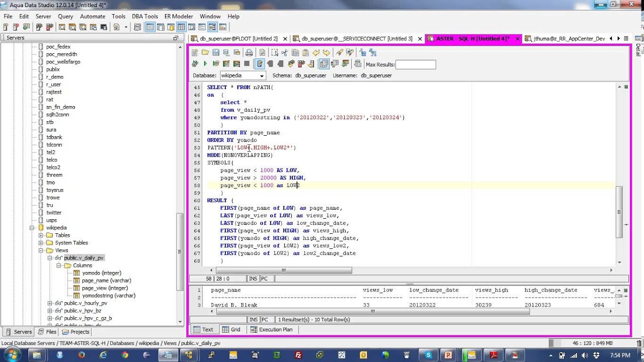Select the poc_fedex database in tree
Viewport: 644px width, 362px height.
coord(58,47)
